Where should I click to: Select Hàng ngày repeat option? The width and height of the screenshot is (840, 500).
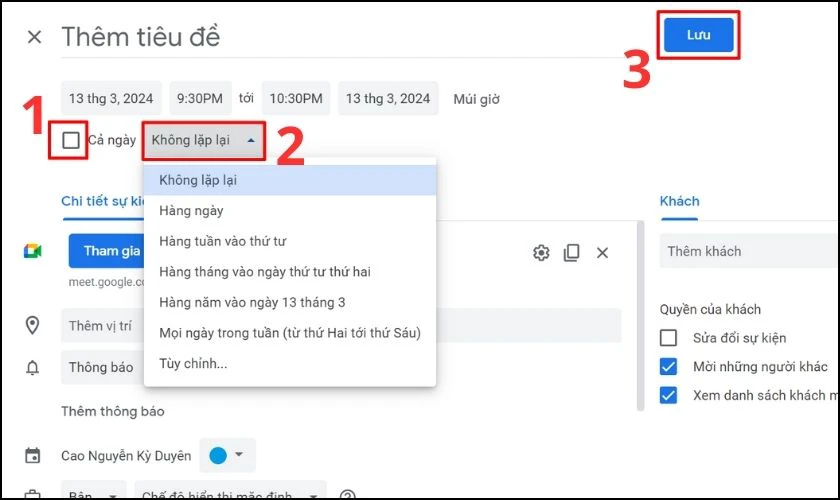click(290, 211)
